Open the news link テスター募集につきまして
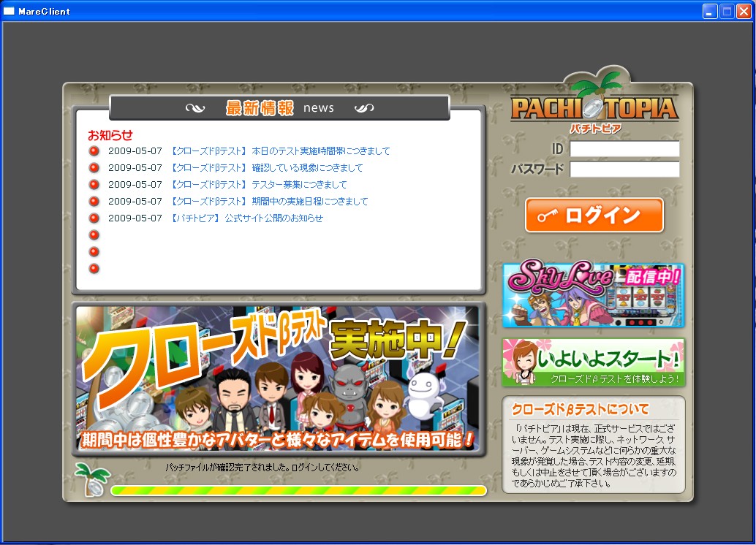Viewport: 756px width, 545px height. coord(299,185)
